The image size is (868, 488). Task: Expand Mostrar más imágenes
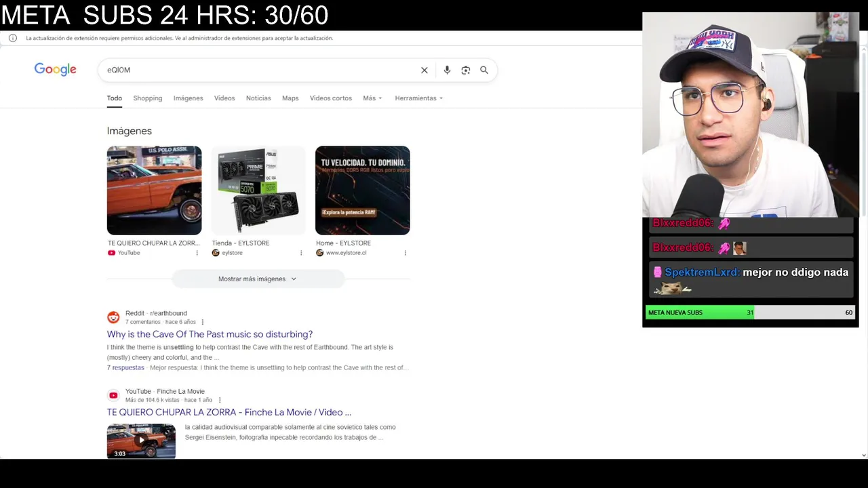(258, 279)
